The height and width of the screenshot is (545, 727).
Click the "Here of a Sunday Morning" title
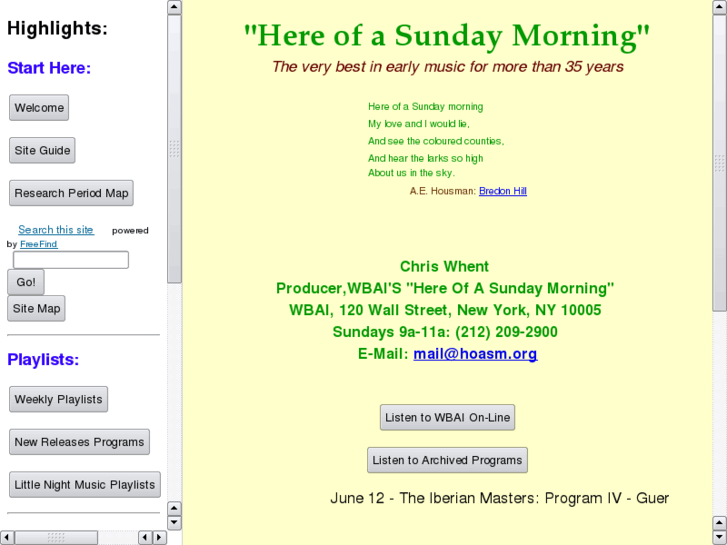pyautogui.click(x=447, y=35)
